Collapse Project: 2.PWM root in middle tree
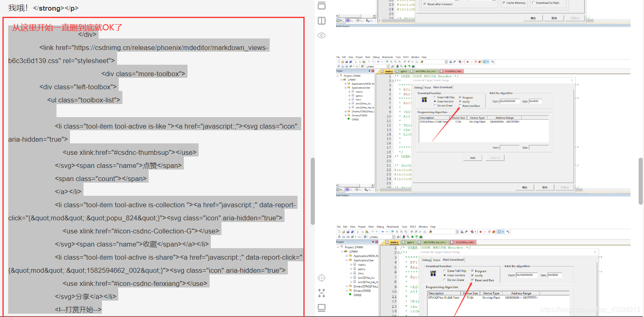The height and width of the screenshot is (317, 644). click(338, 76)
